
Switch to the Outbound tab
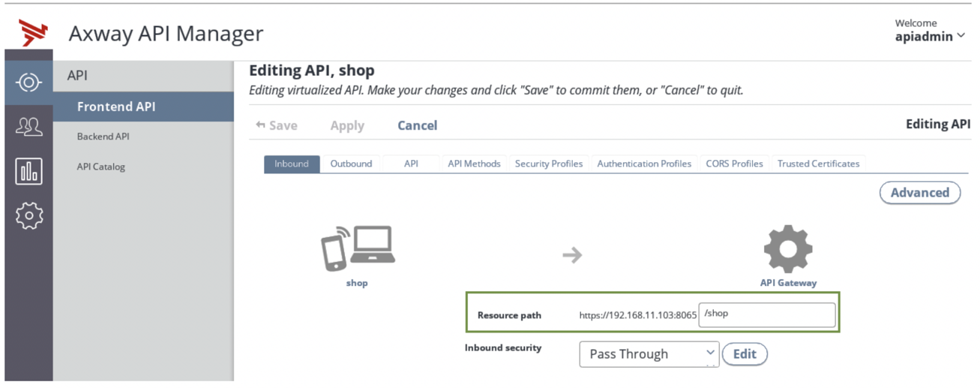[x=351, y=164]
